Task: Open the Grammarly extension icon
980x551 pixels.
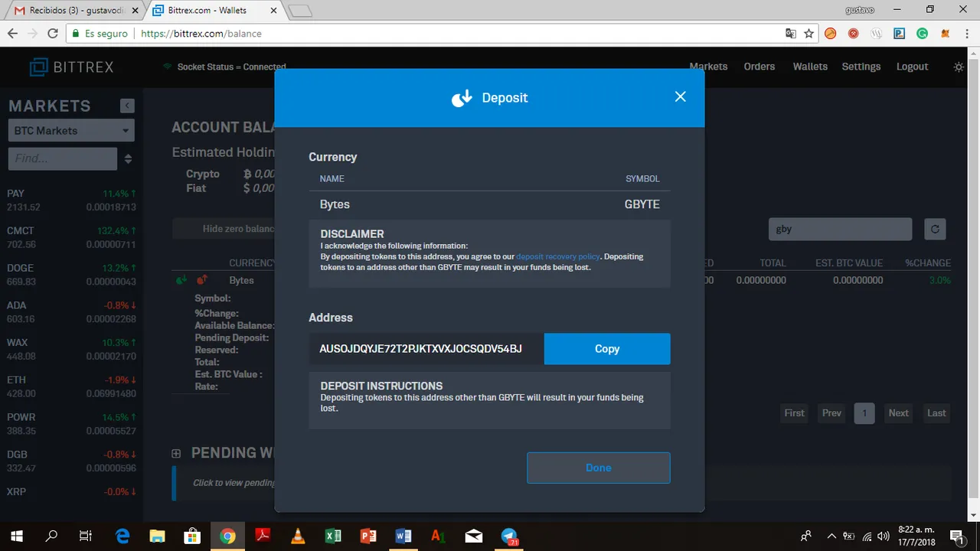Action: (922, 34)
